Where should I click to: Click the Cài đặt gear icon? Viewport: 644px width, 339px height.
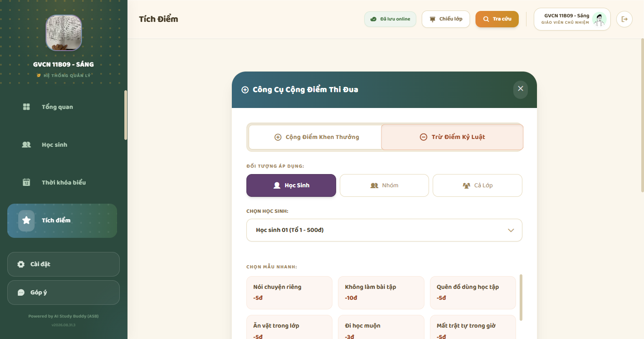(21, 264)
